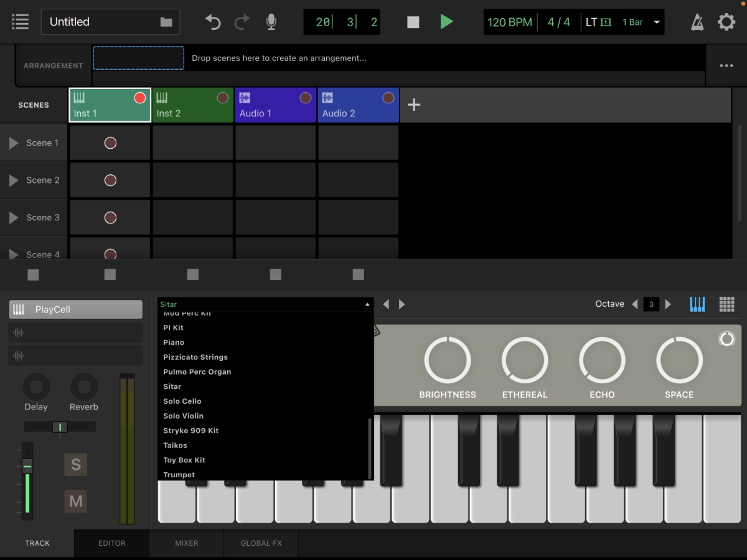Mute the track with M button
Viewport: 747px width, 560px height.
pyautogui.click(x=76, y=501)
